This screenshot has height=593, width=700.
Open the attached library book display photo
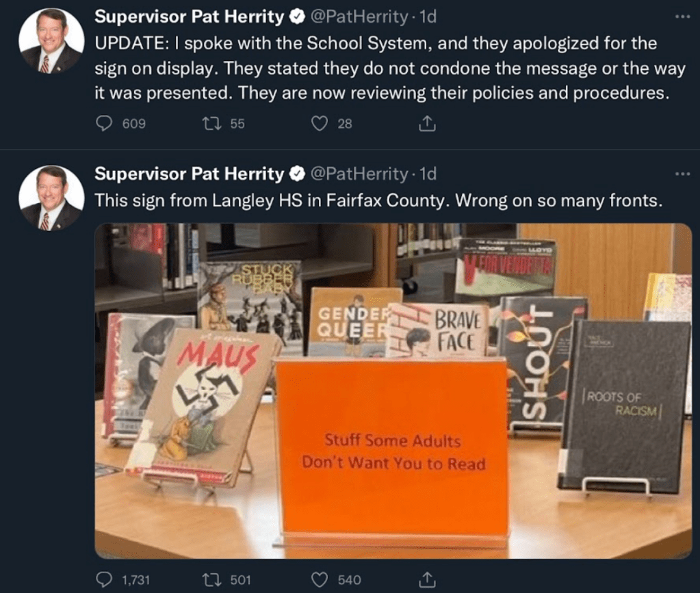(393, 391)
